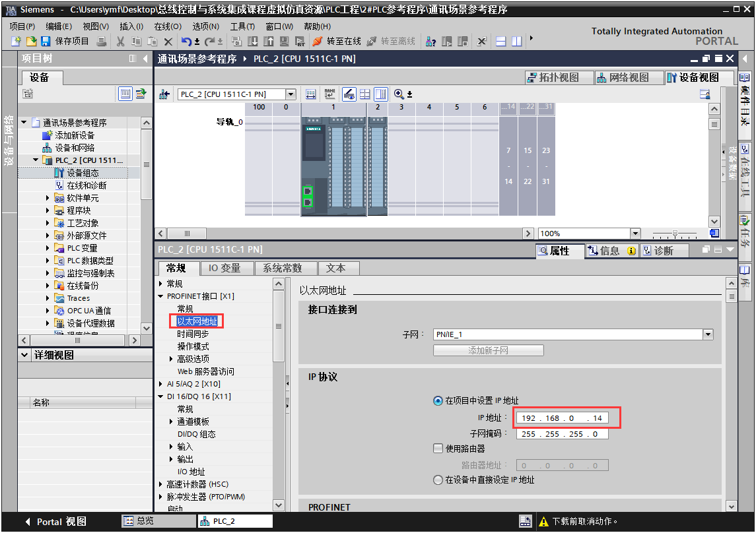Click the stop CPU icon
Viewport: 756px width, 533px height.
(463, 42)
